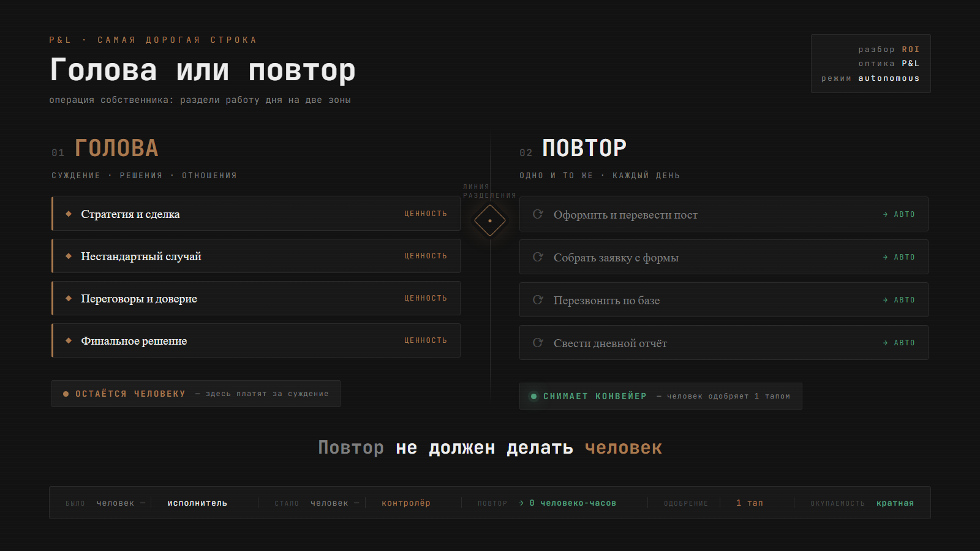This screenshot has height=551, width=980.
Task: Click the операция собственника subtitle
Action: (x=200, y=100)
